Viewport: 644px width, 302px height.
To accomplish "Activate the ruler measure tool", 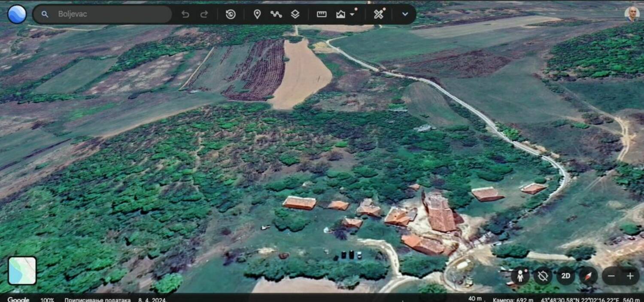I will [x=322, y=14].
